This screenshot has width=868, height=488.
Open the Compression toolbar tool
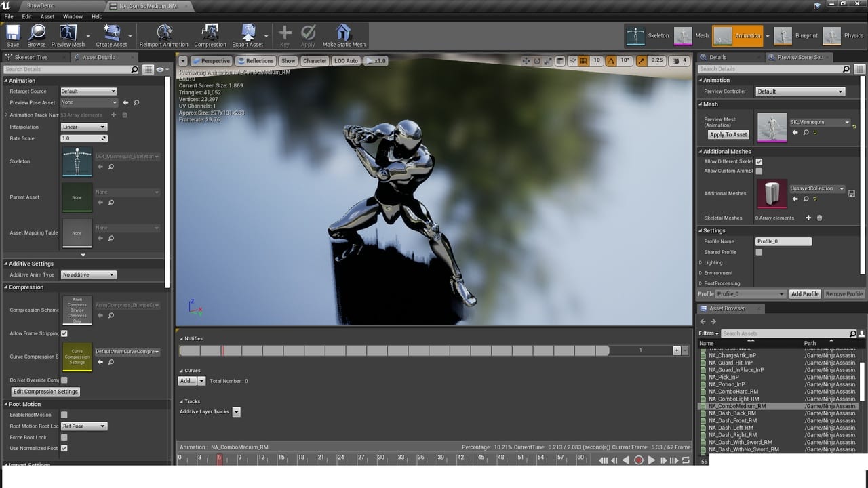pos(210,35)
